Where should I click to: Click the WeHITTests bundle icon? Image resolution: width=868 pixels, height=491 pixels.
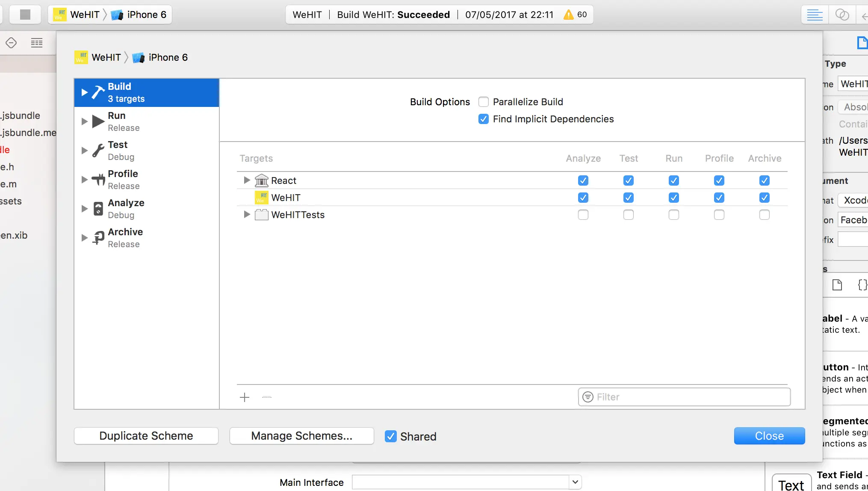(262, 215)
